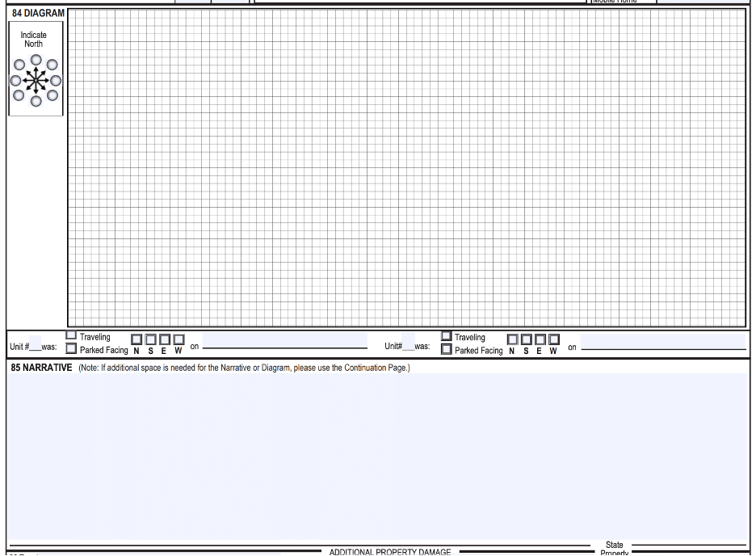Select the west compass radio button
Screen dimensions: 756x556
pos(16,80)
